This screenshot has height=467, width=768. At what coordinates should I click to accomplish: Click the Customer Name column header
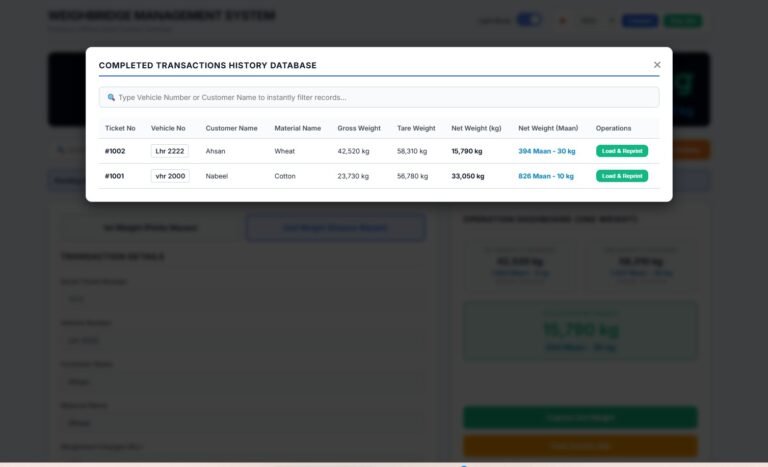(231, 128)
